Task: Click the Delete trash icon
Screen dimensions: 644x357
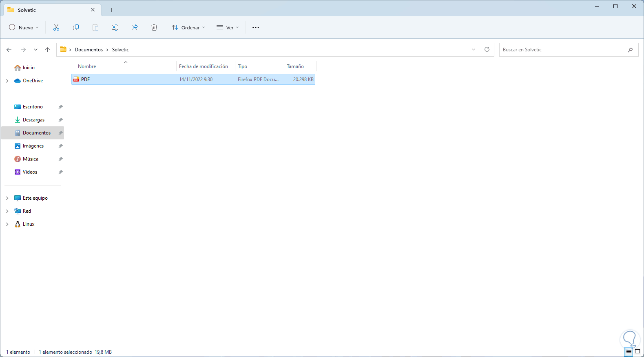Action: pos(154,27)
